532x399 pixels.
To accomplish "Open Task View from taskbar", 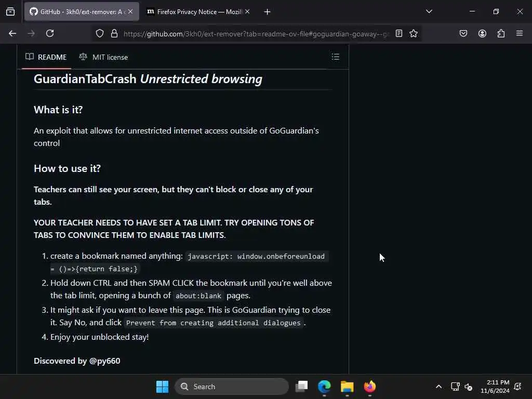I will coord(301,387).
